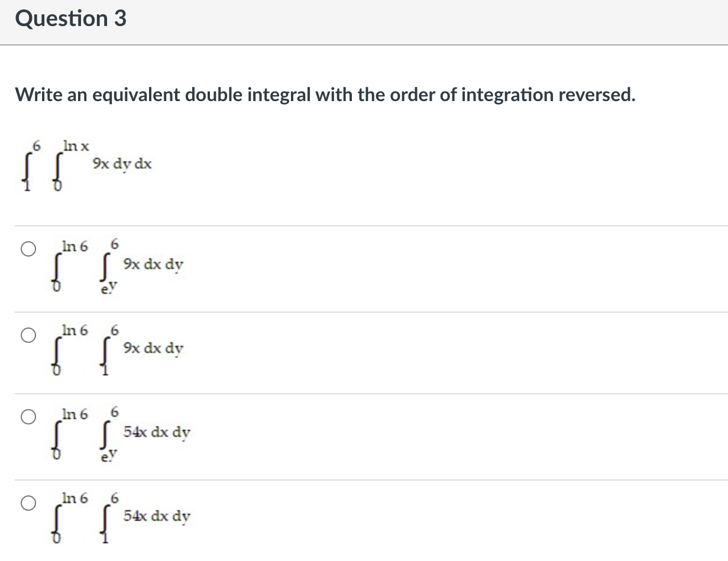Image resolution: width=728 pixels, height=561 pixels.
Task: Click the 9x dy dx integrand text
Action: (x=122, y=164)
